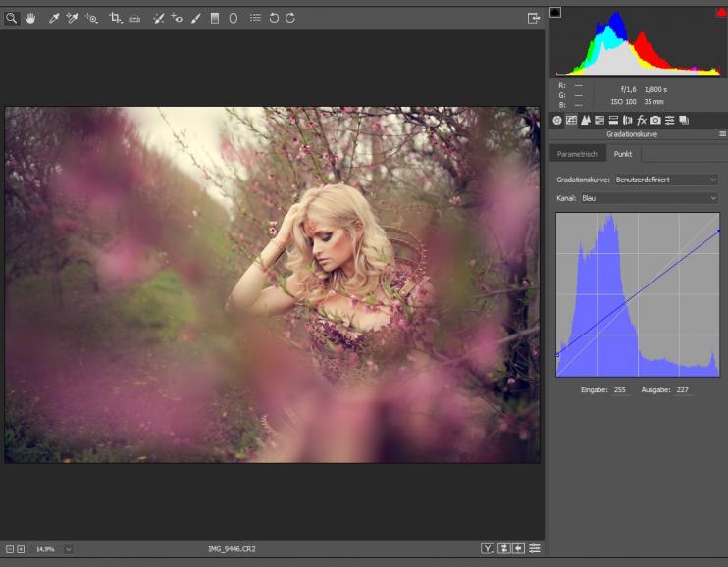Open the Effects fx panel
728x567 pixels.
click(642, 121)
